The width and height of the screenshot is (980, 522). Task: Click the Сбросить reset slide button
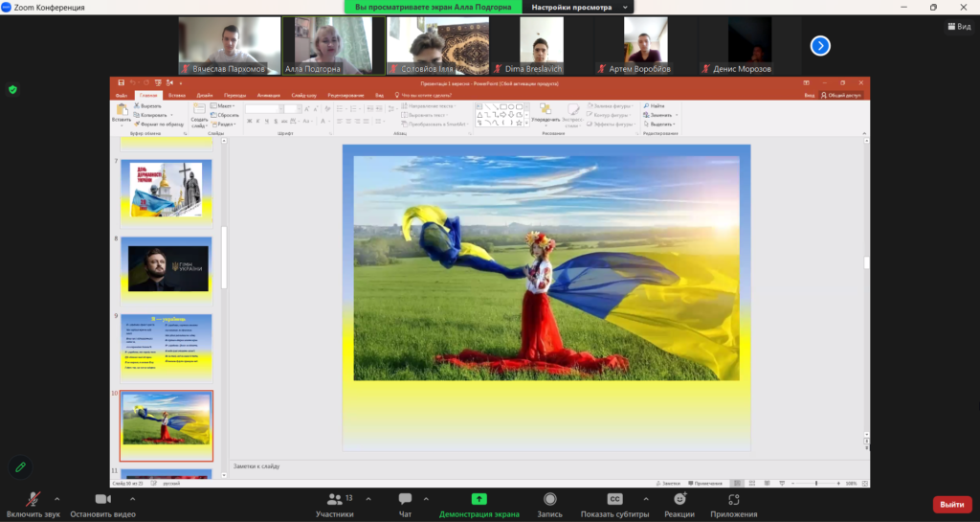point(225,115)
